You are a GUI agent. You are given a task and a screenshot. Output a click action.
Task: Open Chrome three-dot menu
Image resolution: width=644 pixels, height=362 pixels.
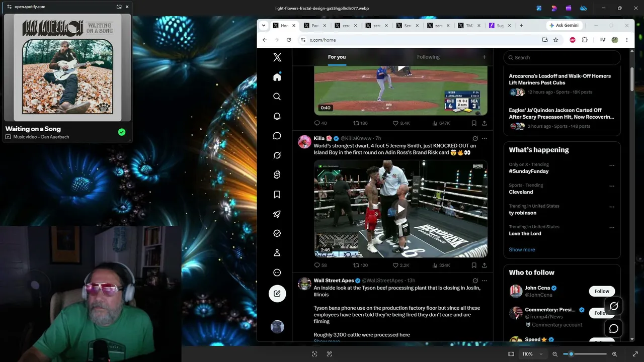point(626,40)
